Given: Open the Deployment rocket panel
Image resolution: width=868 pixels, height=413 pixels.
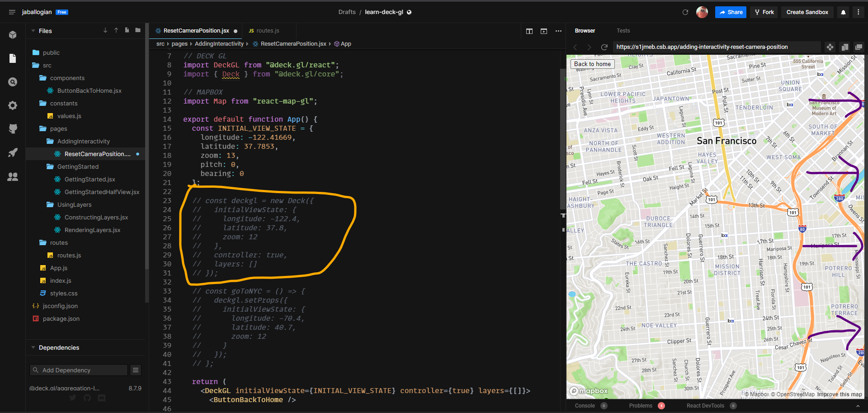Looking at the screenshot, I should click(13, 152).
